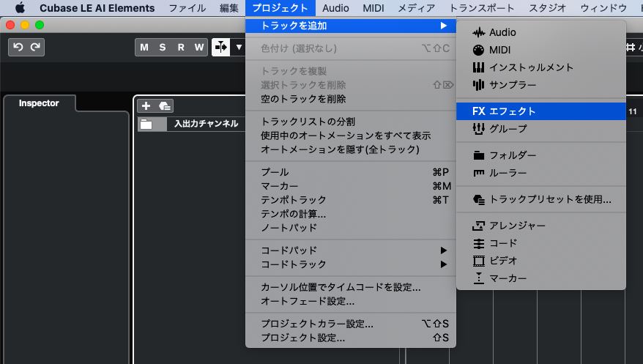Add an インストゥルメント track
This screenshot has height=364, width=643.
coord(541,67)
